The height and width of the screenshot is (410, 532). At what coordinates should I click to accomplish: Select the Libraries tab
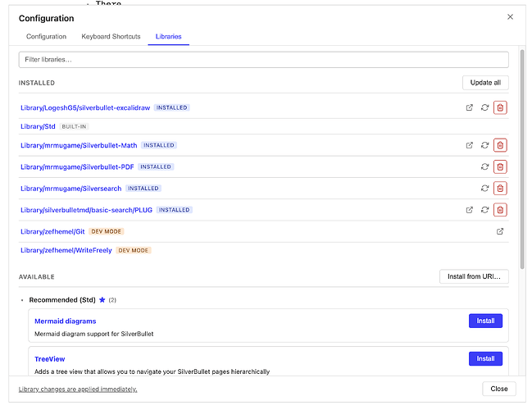(x=168, y=36)
